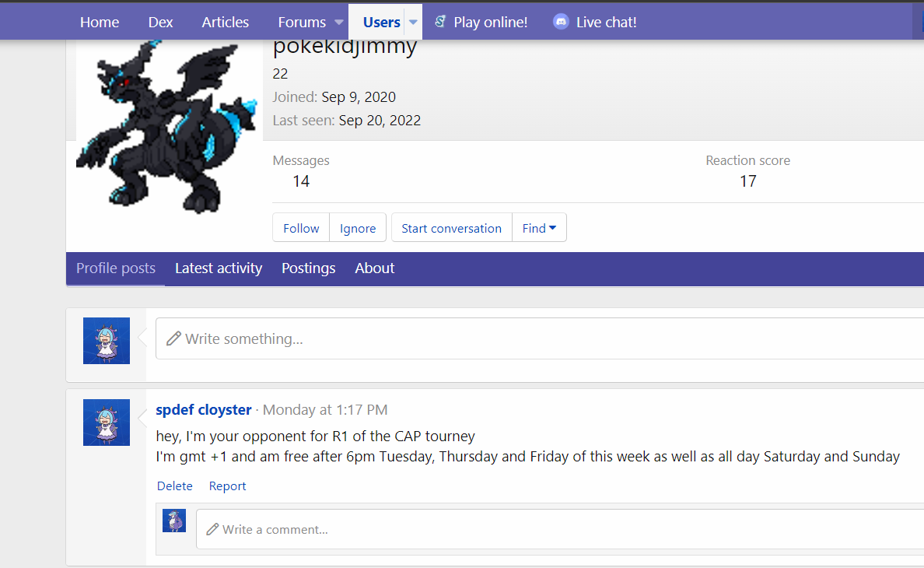The height and width of the screenshot is (568, 924).
Task: Open spdef cloyster's avatar on the post
Action: [x=107, y=422]
